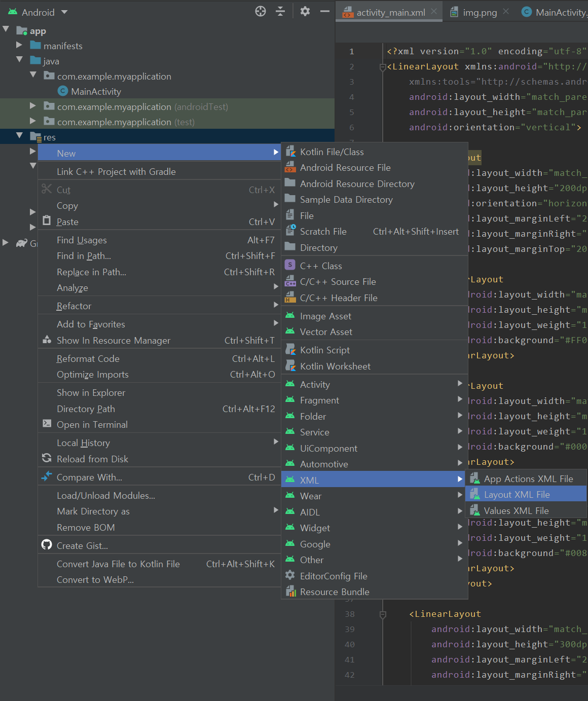Choose Sample Data Directory

[x=374, y=200]
